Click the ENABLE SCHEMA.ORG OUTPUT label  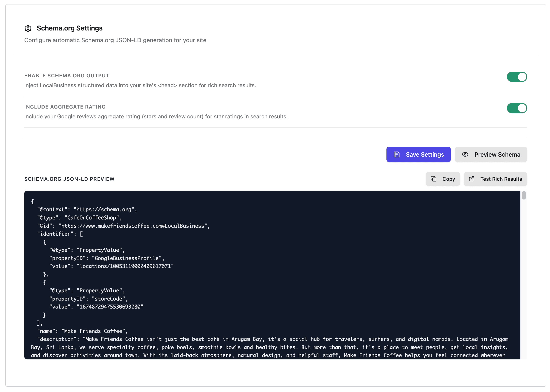pyautogui.click(x=66, y=75)
